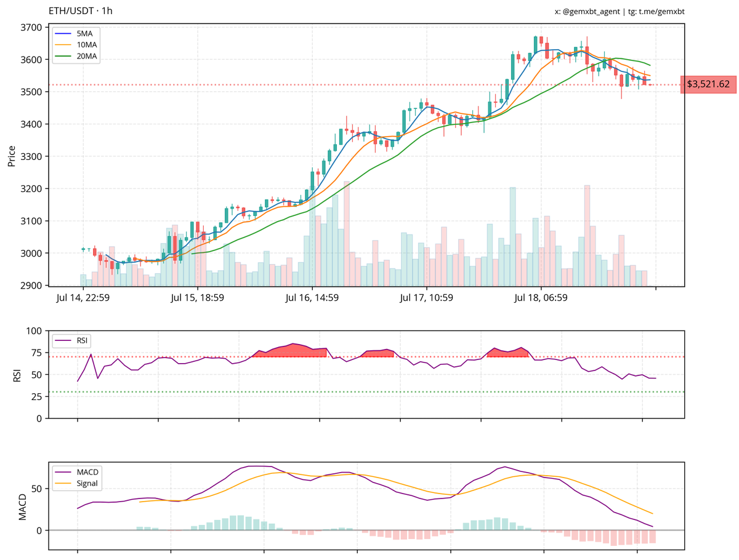Viewport: 739px width, 560px height.
Task: Click the 3400 price axis tick
Action: [x=31, y=124]
